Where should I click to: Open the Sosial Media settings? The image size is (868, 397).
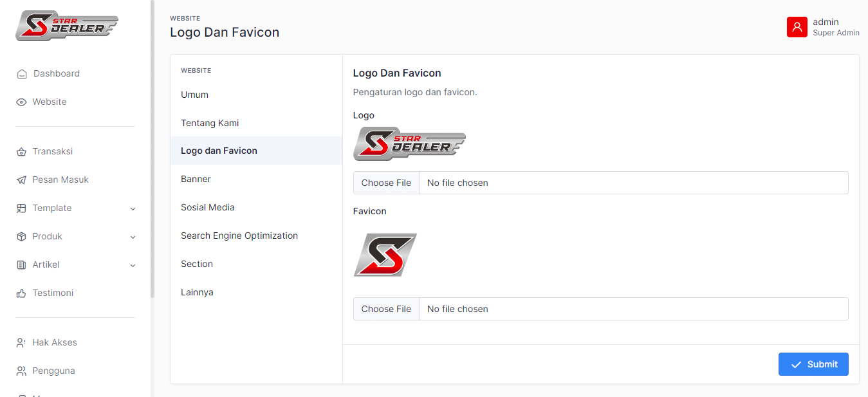(x=207, y=207)
